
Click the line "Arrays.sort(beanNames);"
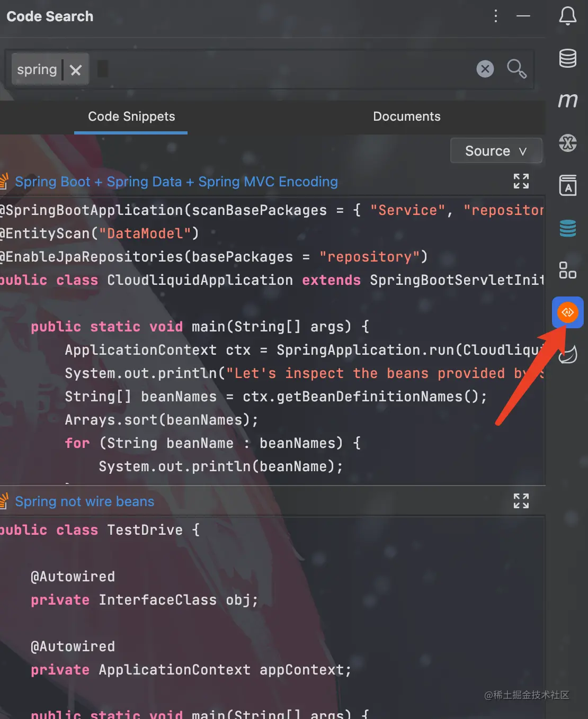pos(162,420)
